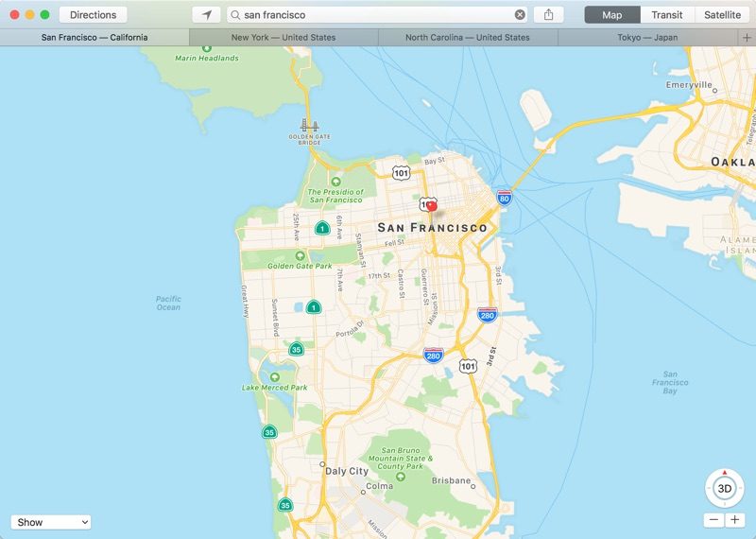The height and width of the screenshot is (539, 756).
Task: Add a new tab with plus icon
Action: 747,37
